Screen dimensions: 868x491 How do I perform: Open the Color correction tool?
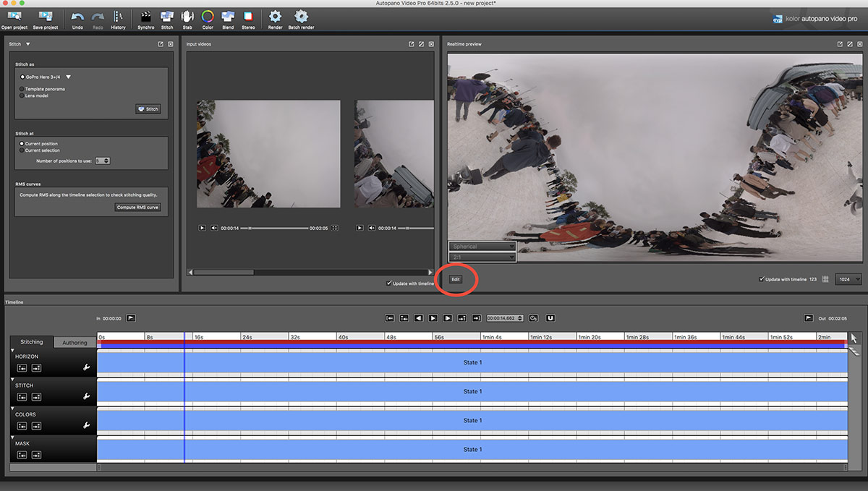pyautogui.click(x=208, y=18)
